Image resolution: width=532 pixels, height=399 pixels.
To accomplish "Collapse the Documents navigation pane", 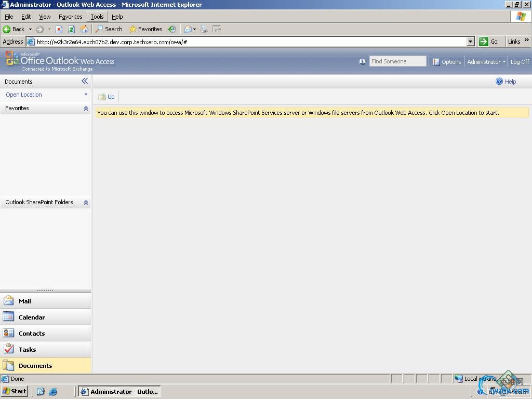I will pyautogui.click(x=85, y=81).
